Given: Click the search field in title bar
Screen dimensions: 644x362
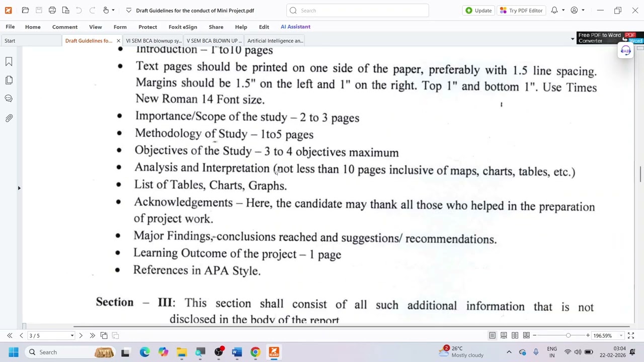Looking at the screenshot, I should pos(358,10).
